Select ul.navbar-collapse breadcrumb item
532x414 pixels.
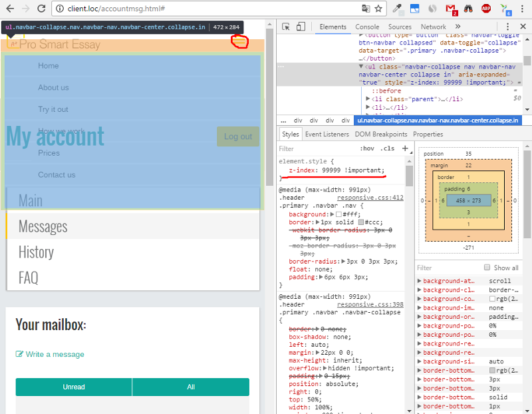[438, 120]
